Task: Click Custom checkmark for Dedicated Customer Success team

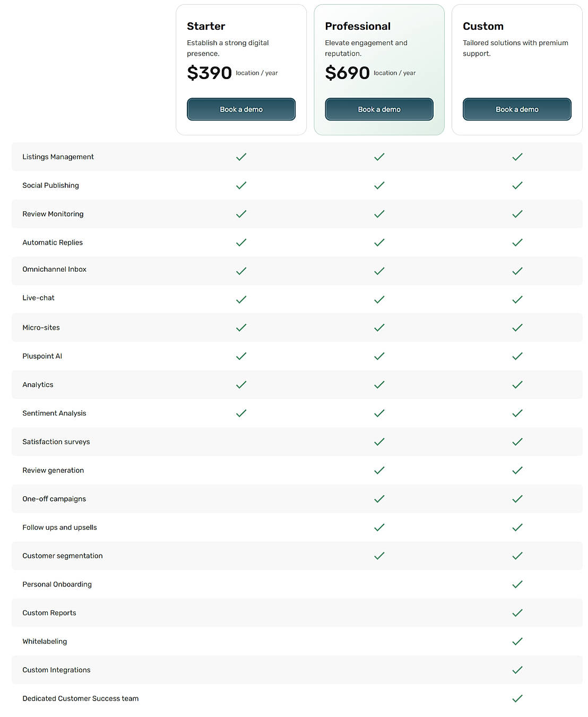Action: click(x=517, y=699)
